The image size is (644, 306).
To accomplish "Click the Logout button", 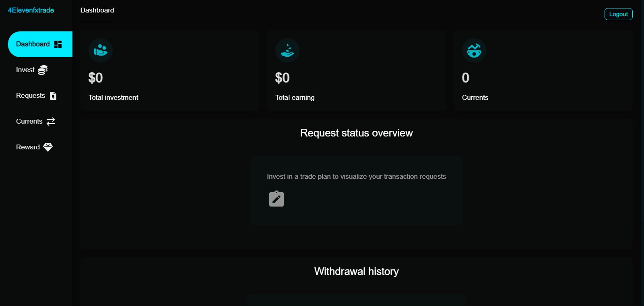I will 619,14.
